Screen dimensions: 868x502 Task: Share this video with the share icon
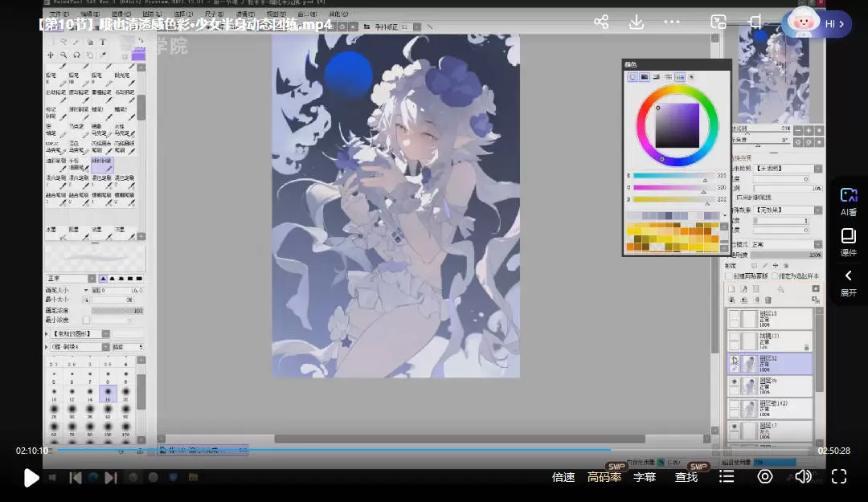601,22
